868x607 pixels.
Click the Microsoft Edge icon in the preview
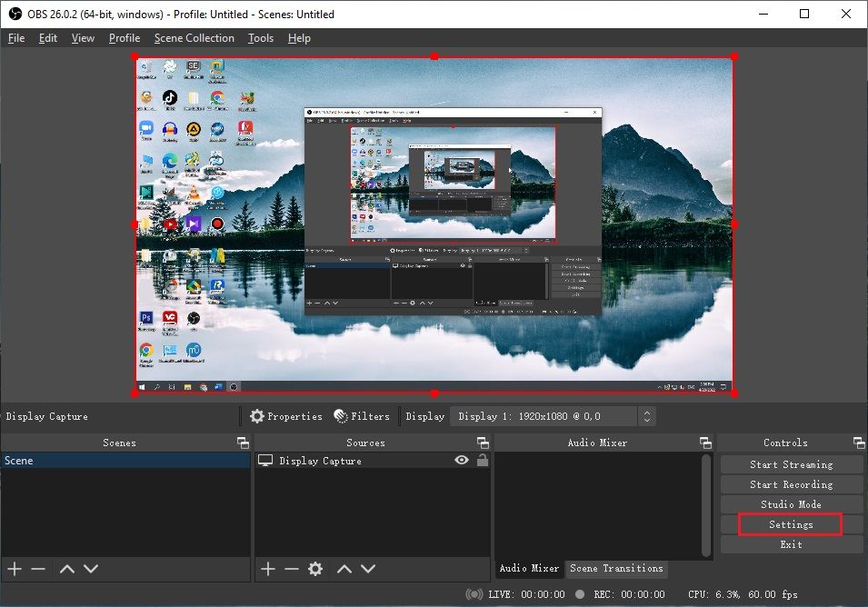[x=169, y=161]
